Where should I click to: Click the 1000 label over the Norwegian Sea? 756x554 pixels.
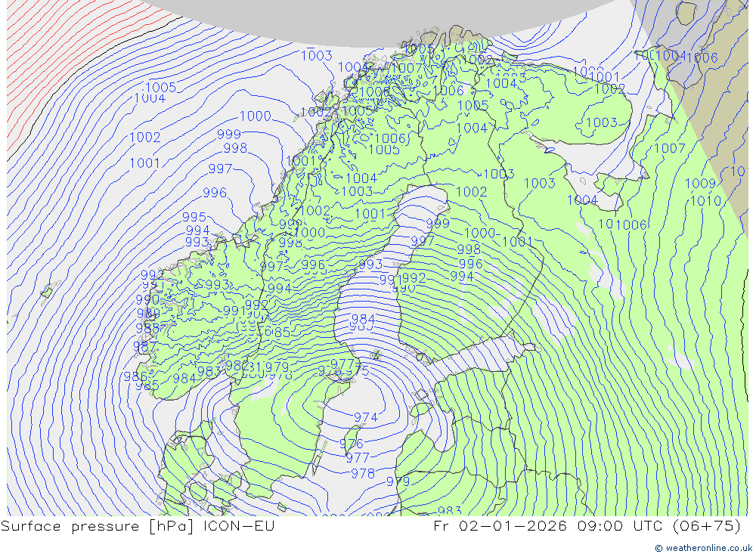[256, 116]
